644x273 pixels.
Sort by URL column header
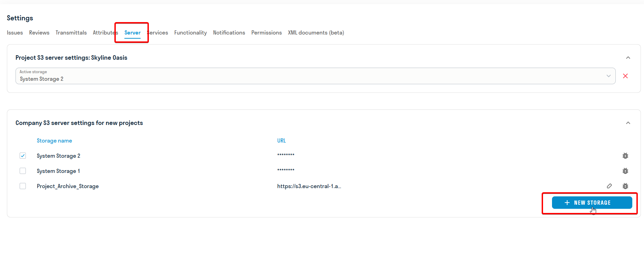pos(282,140)
